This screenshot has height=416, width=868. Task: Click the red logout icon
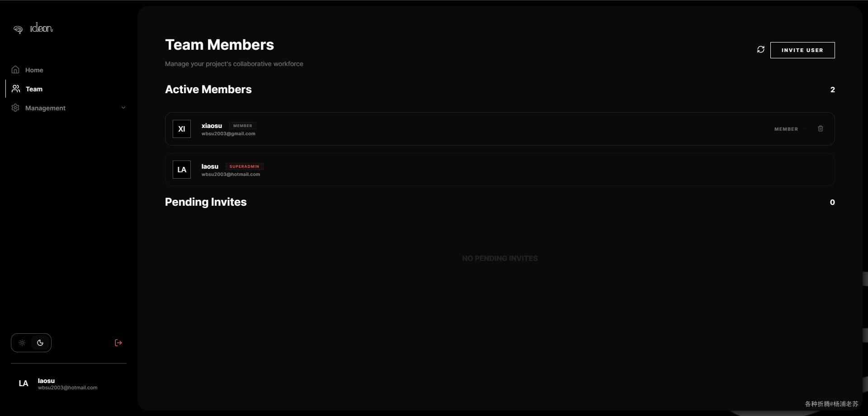click(118, 343)
